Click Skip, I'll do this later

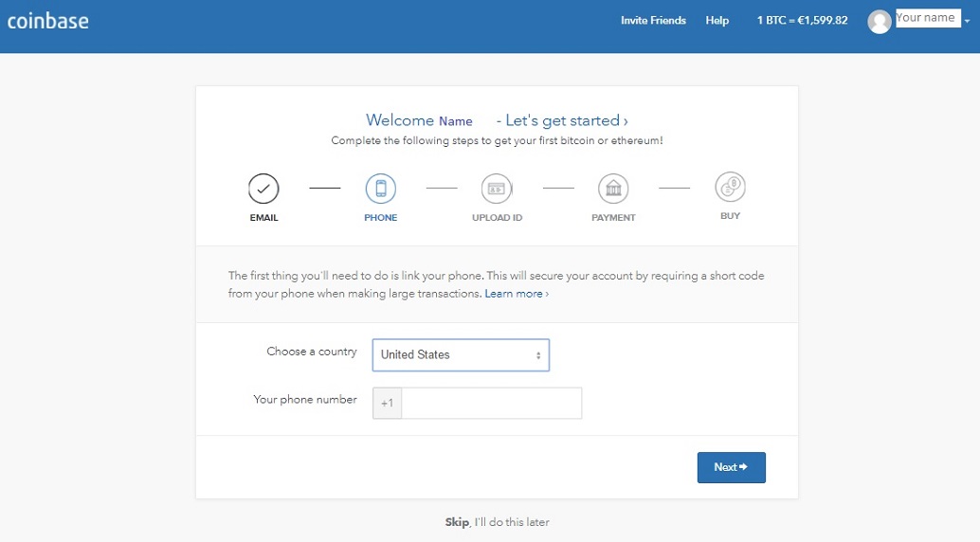(x=497, y=522)
